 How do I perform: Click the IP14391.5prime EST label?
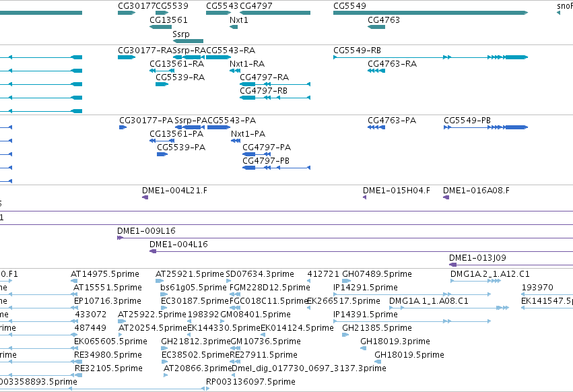tap(366, 315)
